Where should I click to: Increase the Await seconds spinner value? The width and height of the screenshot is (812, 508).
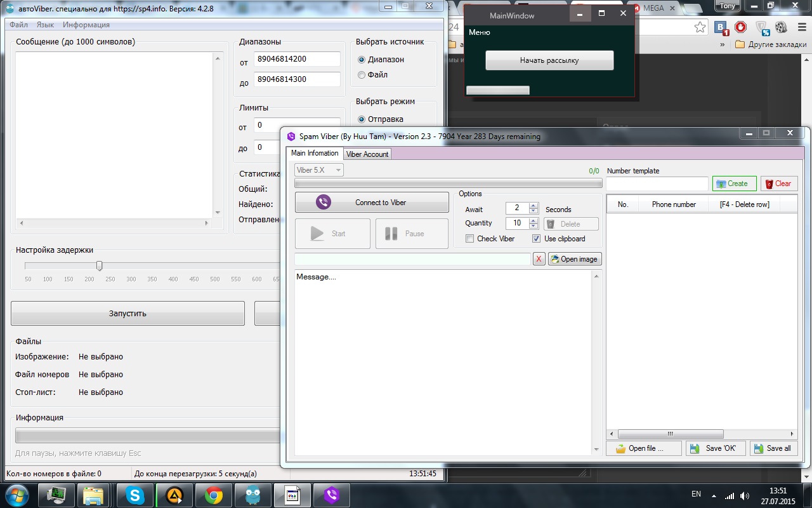point(534,206)
